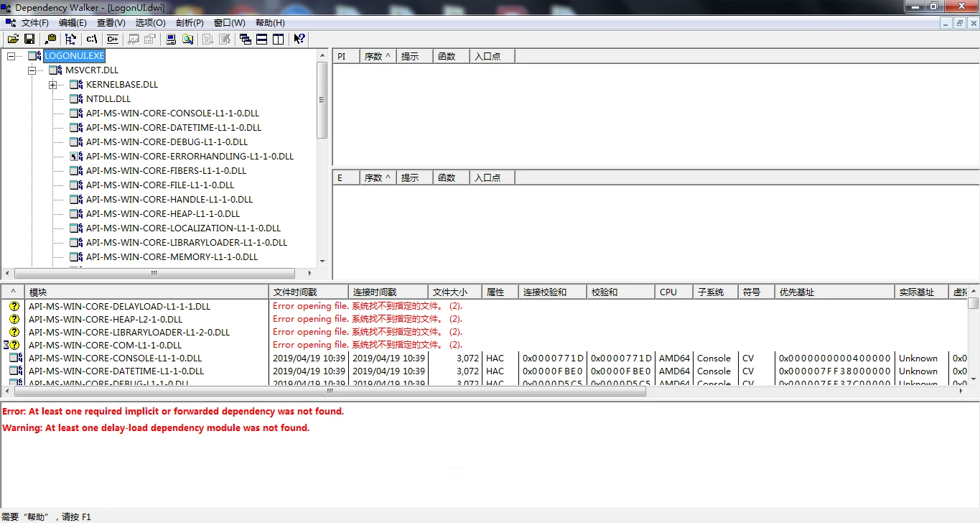Cascade windows using toolbar icon
980x523 pixels.
(246, 39)
